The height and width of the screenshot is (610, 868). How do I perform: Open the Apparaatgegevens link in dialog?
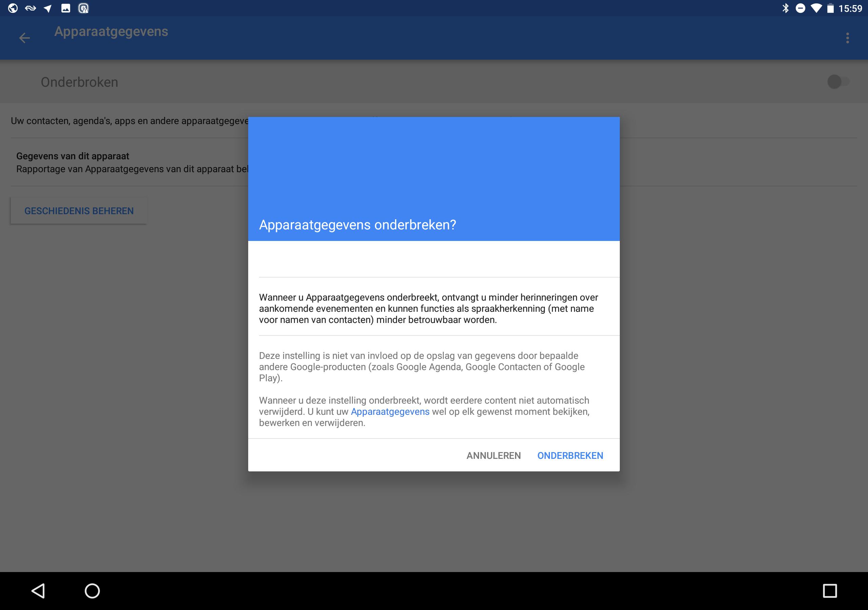point(390,411)
